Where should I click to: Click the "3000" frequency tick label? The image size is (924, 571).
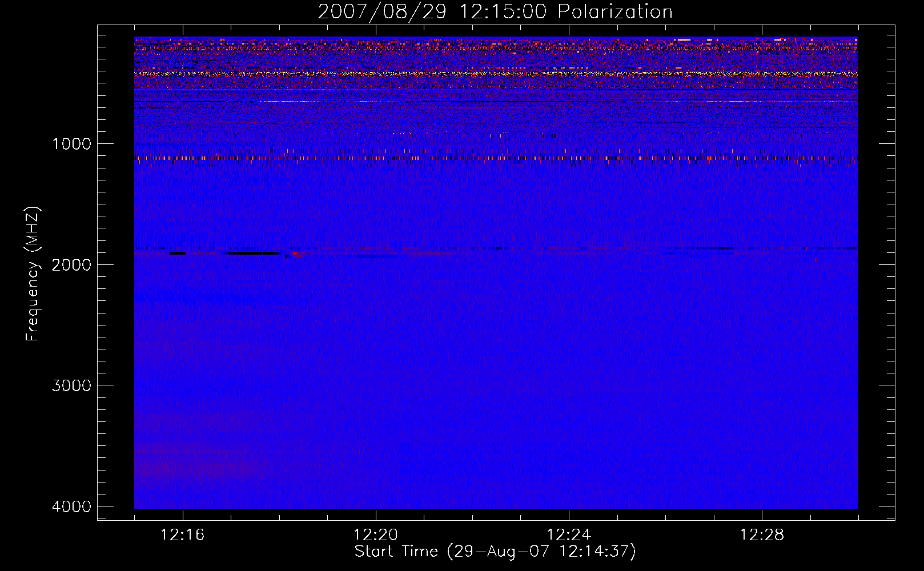point(71,385)
